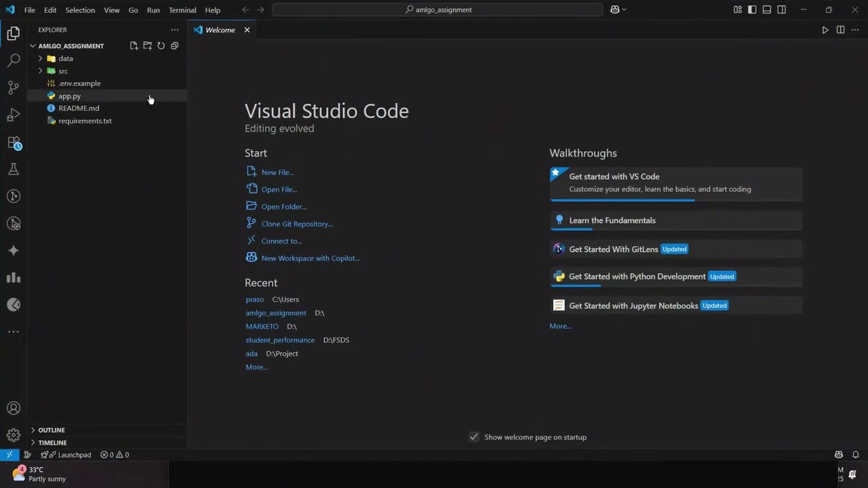868x488 pixels.
Task: Open the Manage gear icon
Action: tap(14, 435)
